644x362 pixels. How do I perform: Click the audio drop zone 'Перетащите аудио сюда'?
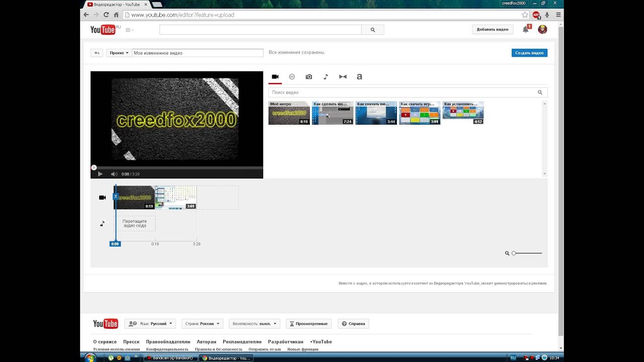point(134,224)
